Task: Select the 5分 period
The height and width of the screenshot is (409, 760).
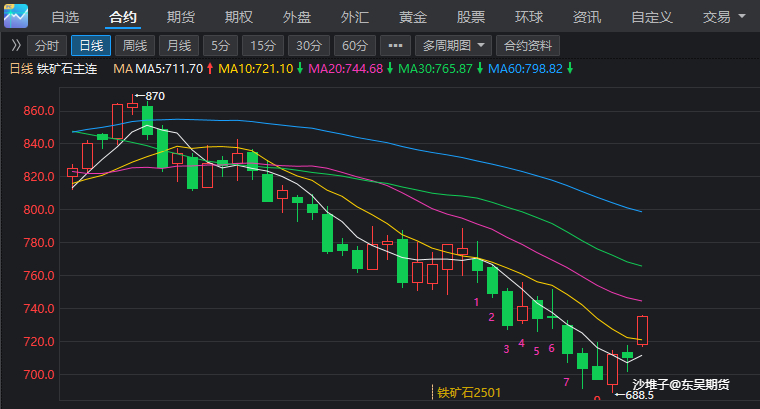Action: click(220, 46)
